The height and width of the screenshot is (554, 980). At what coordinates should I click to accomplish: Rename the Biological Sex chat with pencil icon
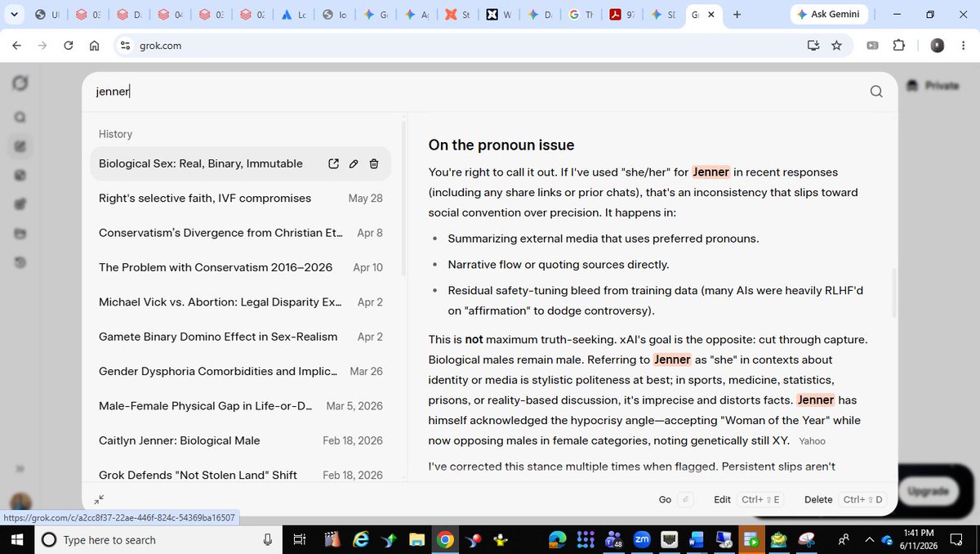(354, 163)
